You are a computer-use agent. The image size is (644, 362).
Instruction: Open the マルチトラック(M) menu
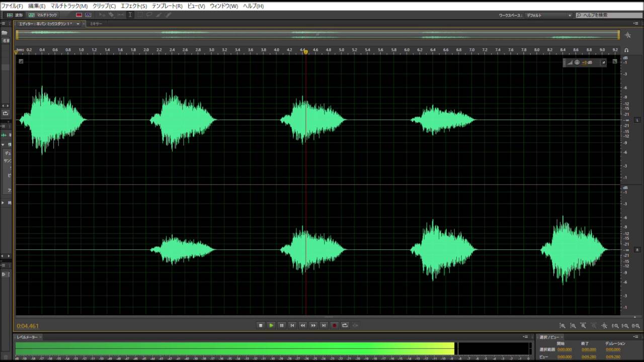[69, 6]
